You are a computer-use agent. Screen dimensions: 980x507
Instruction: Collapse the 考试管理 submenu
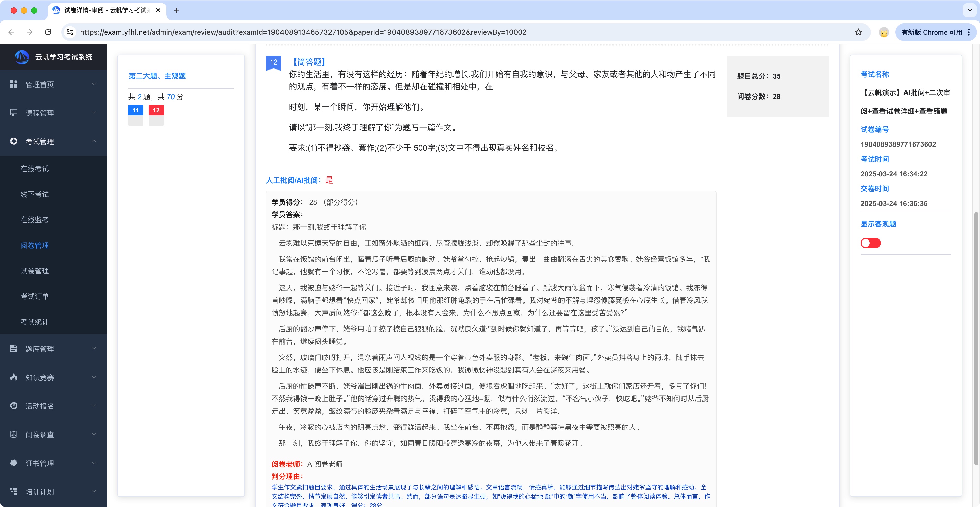94,141
